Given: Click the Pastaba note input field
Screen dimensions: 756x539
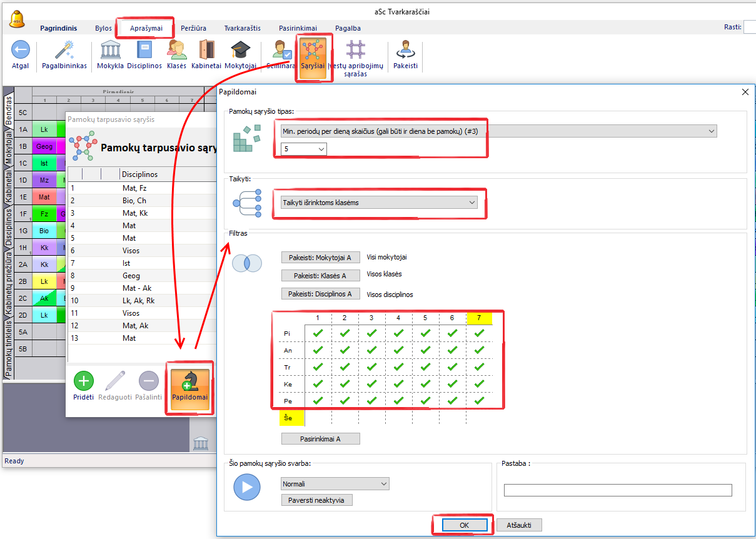Looking at the screenshot, I should (617, 490).
